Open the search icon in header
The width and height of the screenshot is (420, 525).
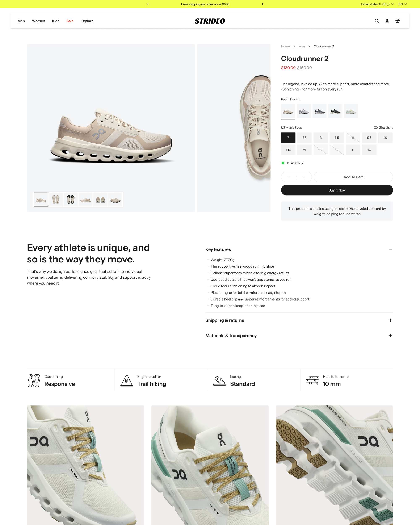coord(376,21)
